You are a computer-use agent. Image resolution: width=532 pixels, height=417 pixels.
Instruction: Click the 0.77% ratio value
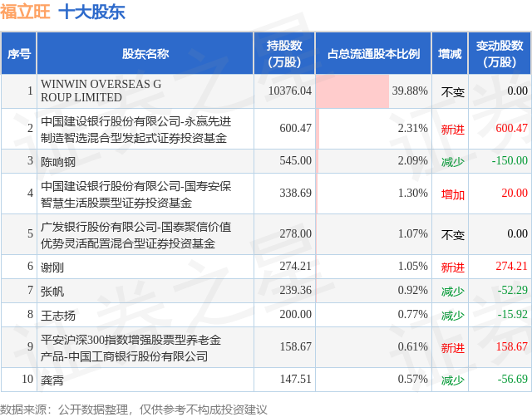point(412,314)
